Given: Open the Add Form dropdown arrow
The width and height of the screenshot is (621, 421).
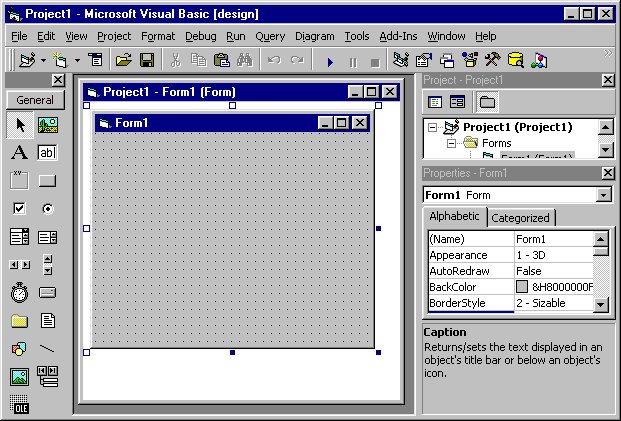Looking at the screenshot, I should [x=77, y=60].
